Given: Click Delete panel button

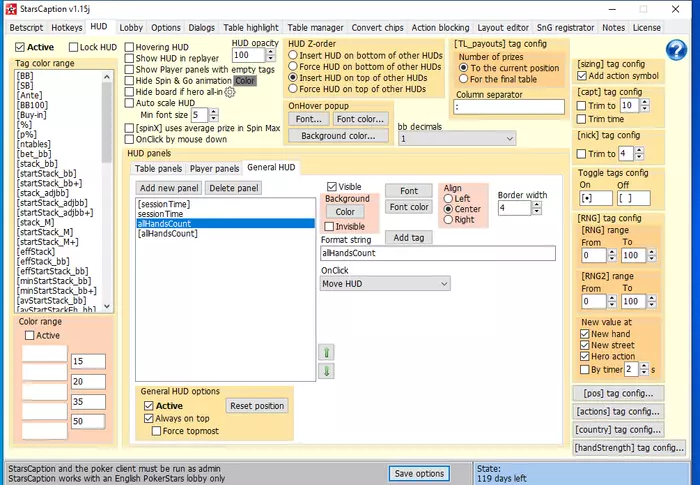Looking at the screenshot, I should pyautogui.click(x=233, y=188).
